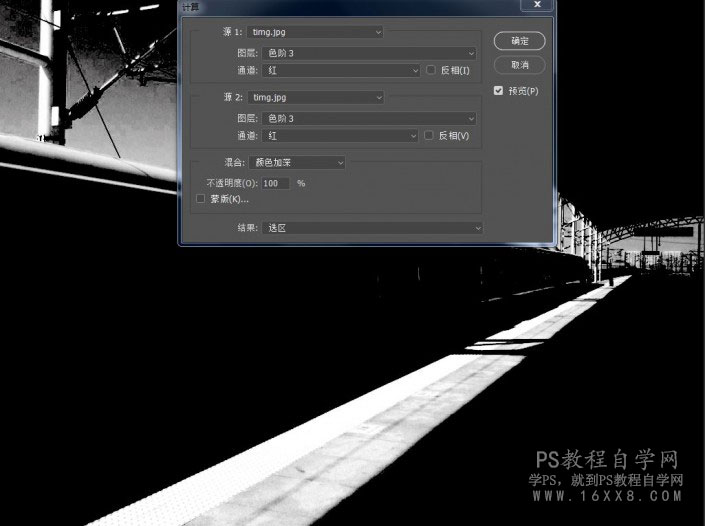Expand the 图层 dropdown under 源 2
The width and height of the screenshot is (705, 526).
pyautogui.click(x=369, y=118)
